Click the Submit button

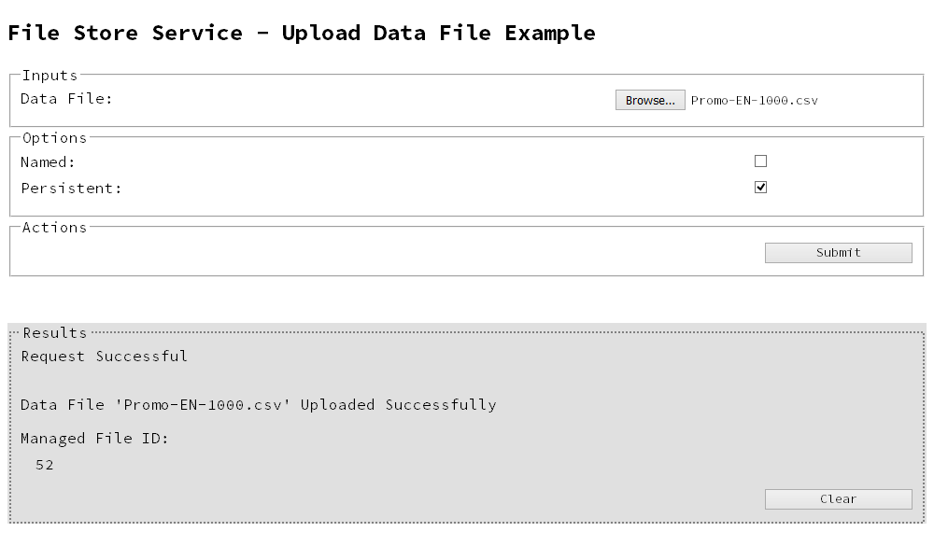point(838,252)
